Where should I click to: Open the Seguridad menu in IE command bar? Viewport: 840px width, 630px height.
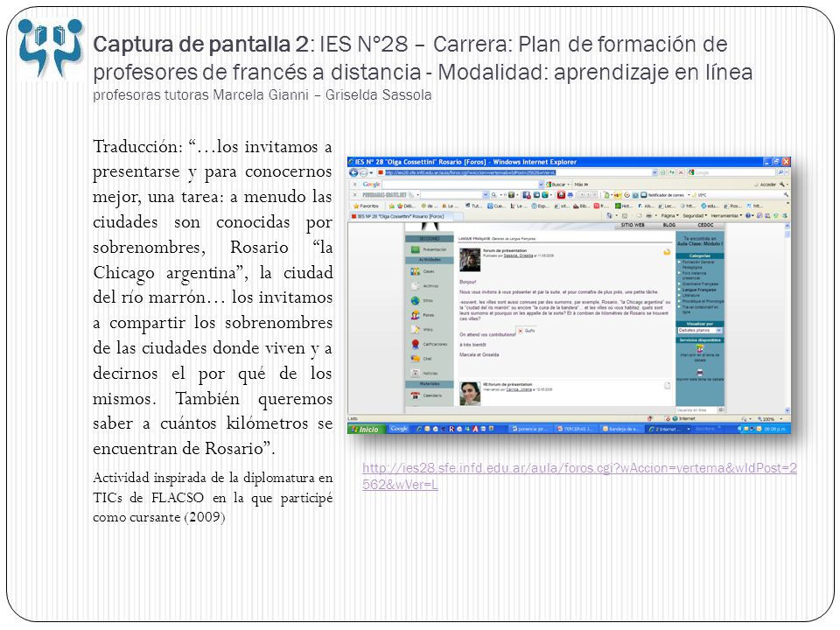pos(695,215)
